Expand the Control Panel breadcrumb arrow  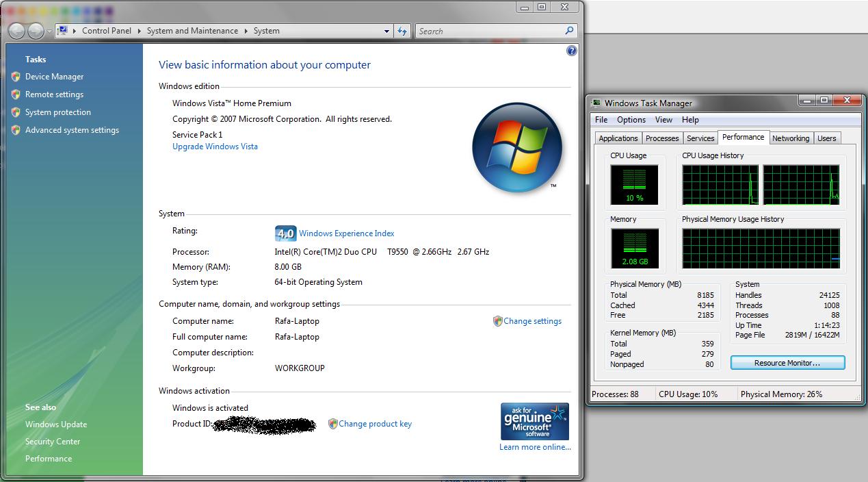pos(140,31)
